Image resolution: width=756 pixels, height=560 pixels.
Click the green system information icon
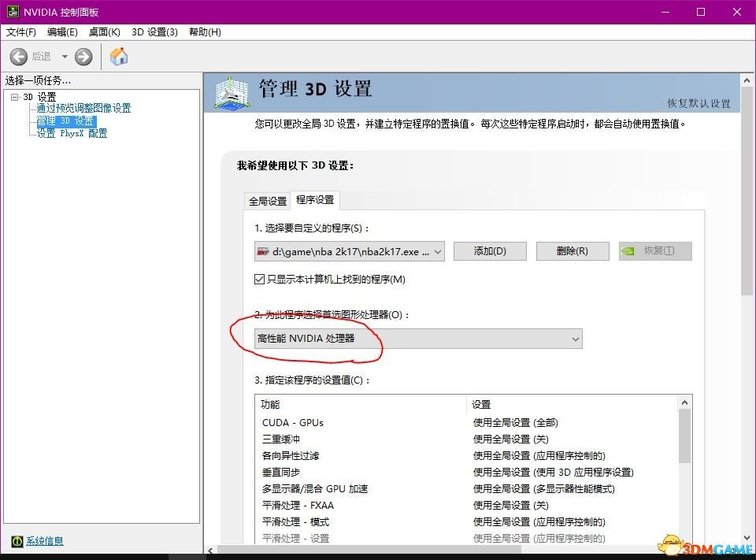[17, 541]
